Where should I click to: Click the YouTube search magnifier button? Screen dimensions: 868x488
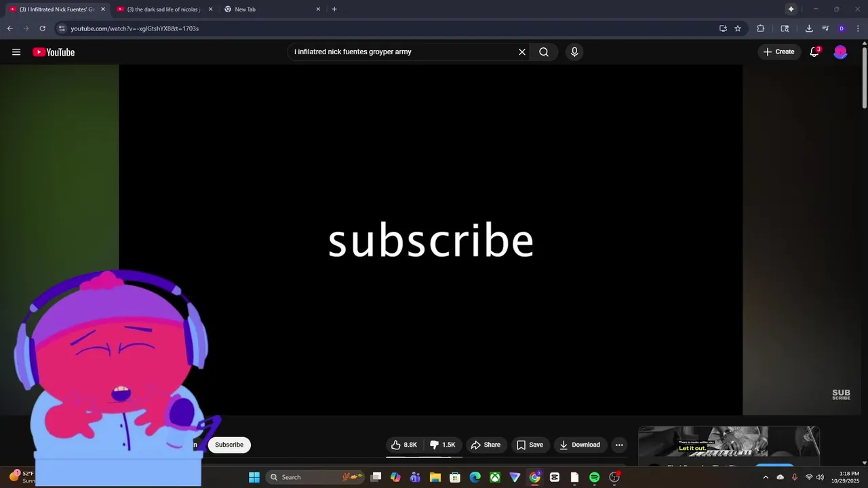click(x=544, y=52)
